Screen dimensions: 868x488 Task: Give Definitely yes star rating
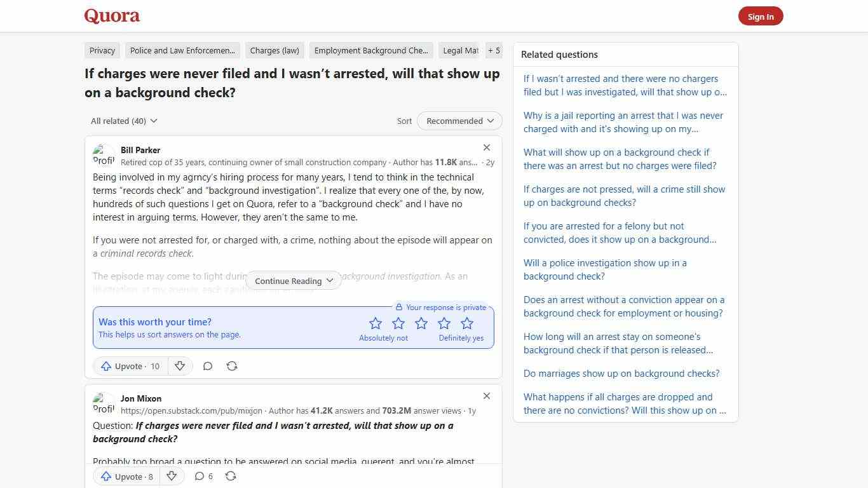click(x=467, y=323)
